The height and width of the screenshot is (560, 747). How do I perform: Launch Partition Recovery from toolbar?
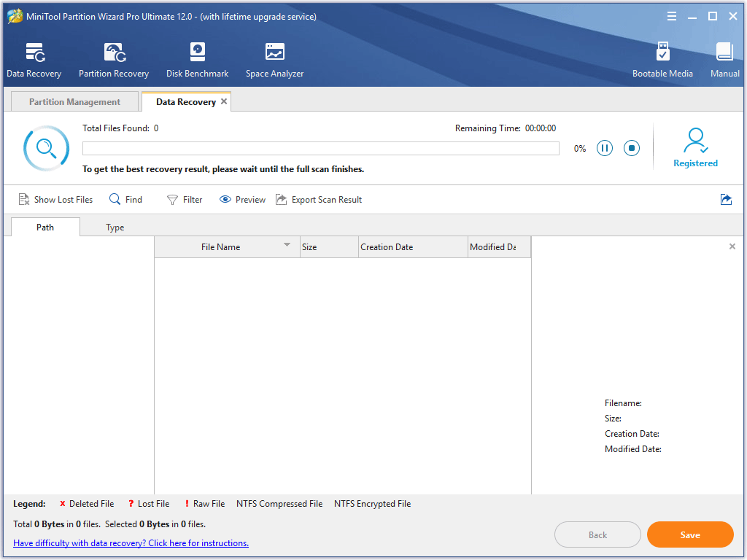[x=114, y=60]
